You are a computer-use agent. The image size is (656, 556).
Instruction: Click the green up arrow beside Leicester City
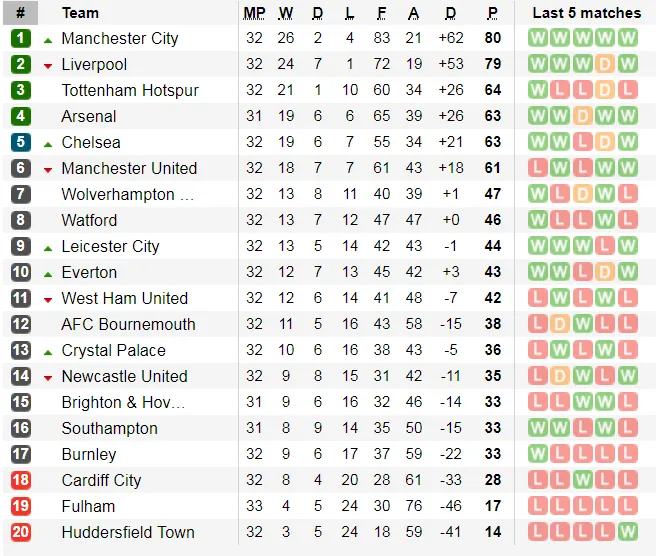(48, 247)
